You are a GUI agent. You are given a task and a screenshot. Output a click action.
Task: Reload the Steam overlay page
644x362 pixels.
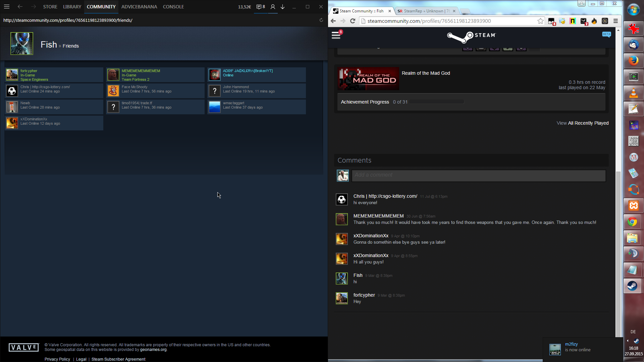[321, 20]
